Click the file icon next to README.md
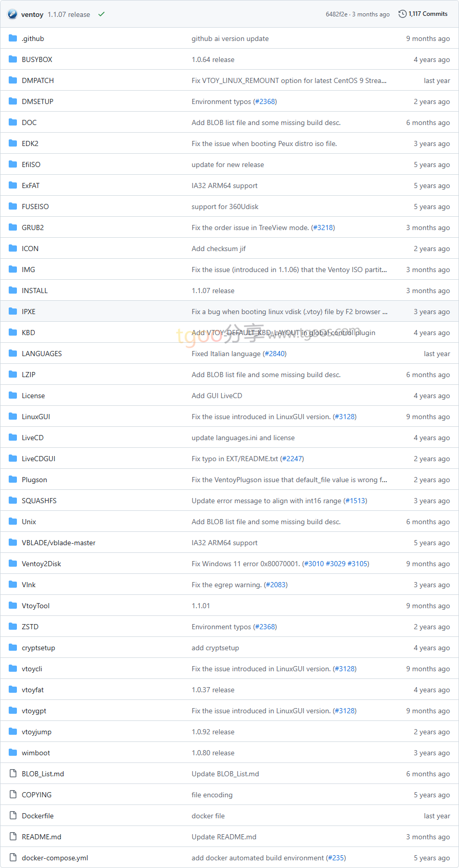This screenshot has height=868, width=459. pyautogui.click(x=13, y=837)
